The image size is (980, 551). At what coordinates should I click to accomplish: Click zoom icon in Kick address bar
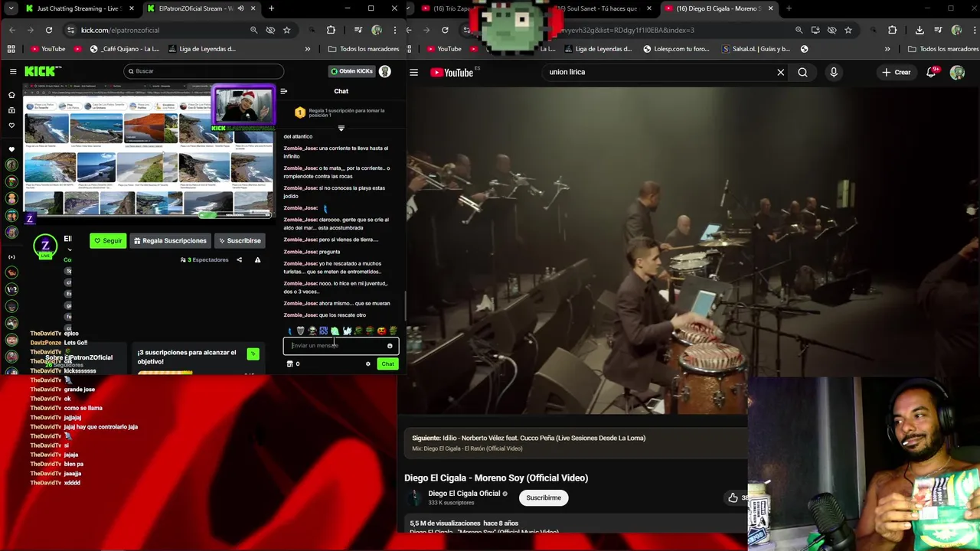pos(253,30)
